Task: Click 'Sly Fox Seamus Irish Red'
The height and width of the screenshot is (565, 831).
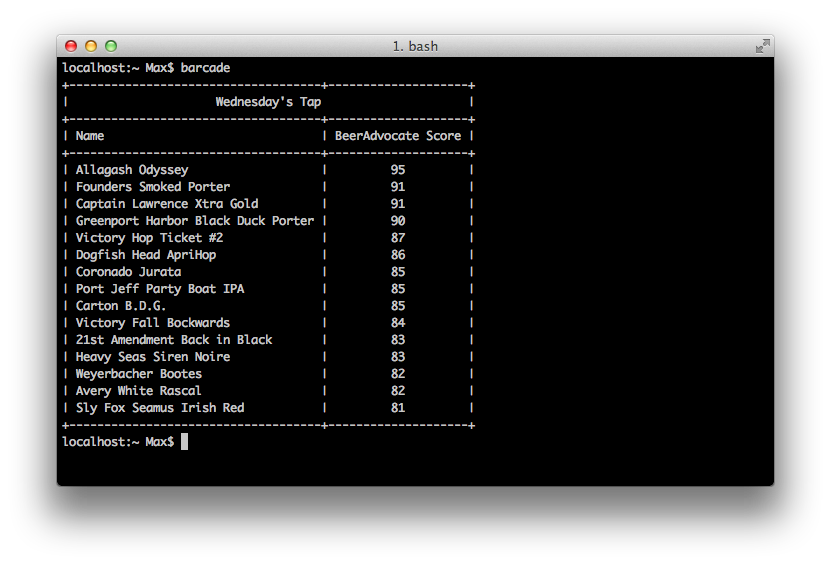Action: pos(160,408)
